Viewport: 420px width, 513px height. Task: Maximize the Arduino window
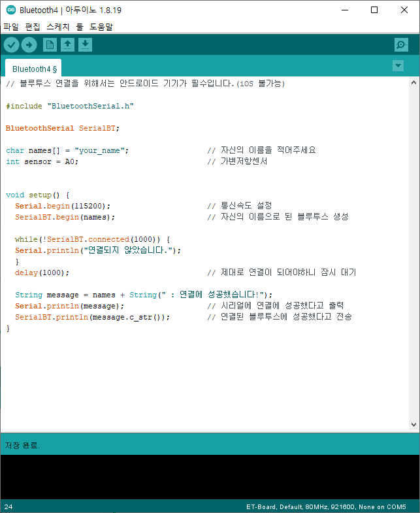374,10
